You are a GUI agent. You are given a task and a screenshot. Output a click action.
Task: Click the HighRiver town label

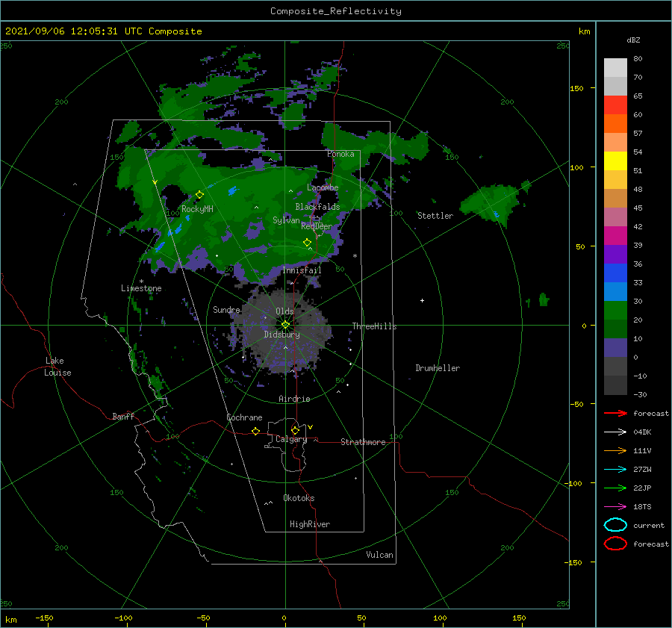pos(309,524)
